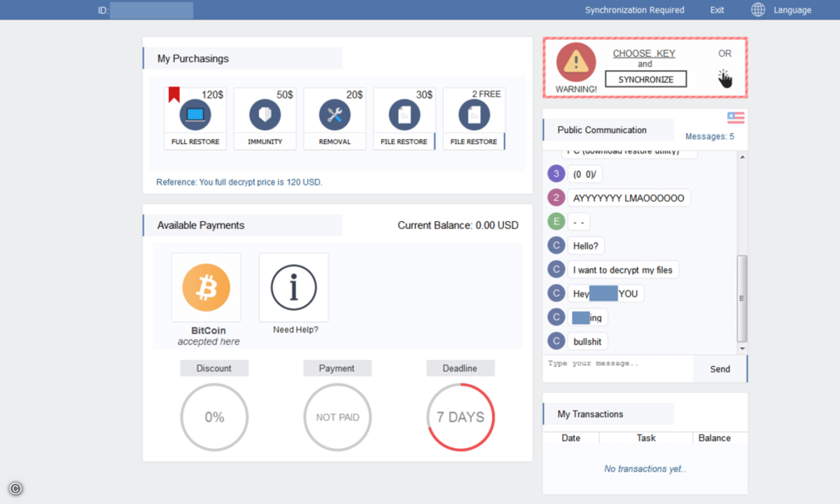
Task: Click the Deadline label
Action: 460,368
